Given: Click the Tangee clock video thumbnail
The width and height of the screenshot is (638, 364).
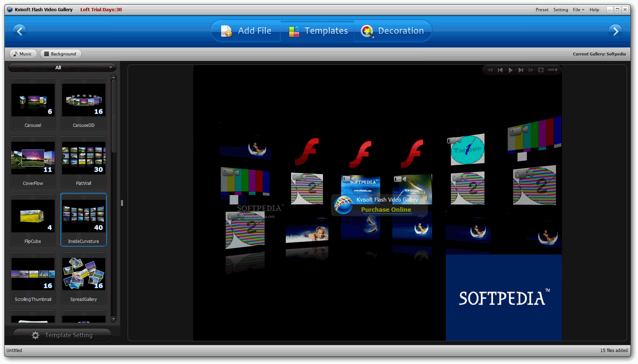Looking at the screenshot, I should (x=467, y=149).
